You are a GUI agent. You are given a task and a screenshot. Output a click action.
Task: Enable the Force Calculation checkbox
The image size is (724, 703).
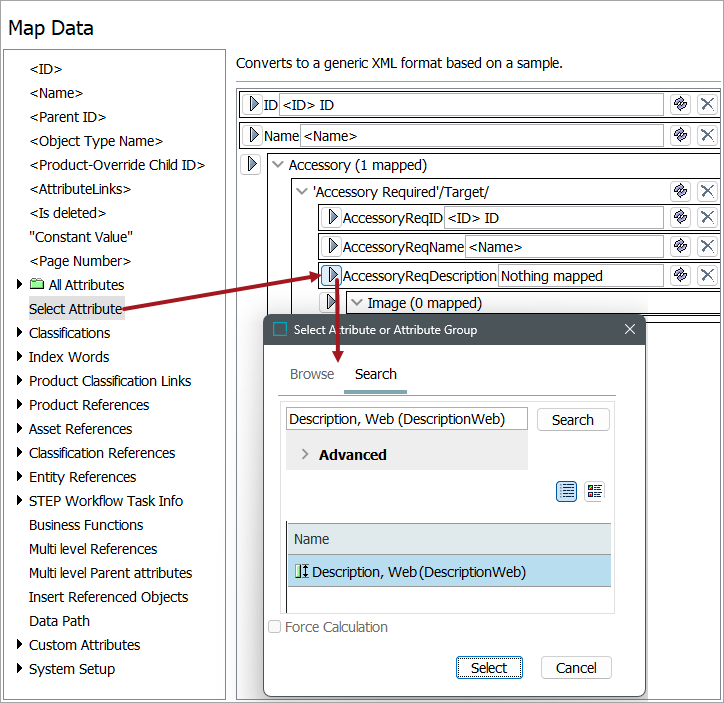[275, 627]
